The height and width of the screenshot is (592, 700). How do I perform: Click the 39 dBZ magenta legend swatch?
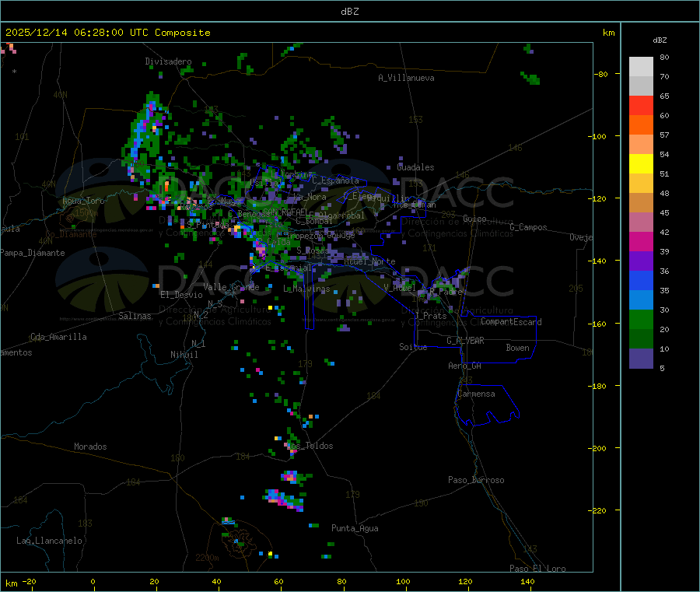tap(641, 241)
